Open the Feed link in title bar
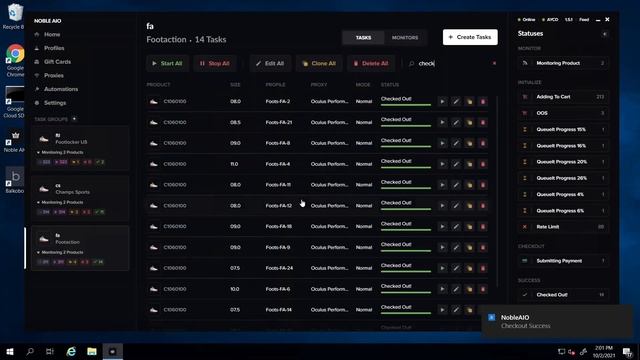Screen dimensions: 640x360 pyautogui.click(x=584, y=20)
